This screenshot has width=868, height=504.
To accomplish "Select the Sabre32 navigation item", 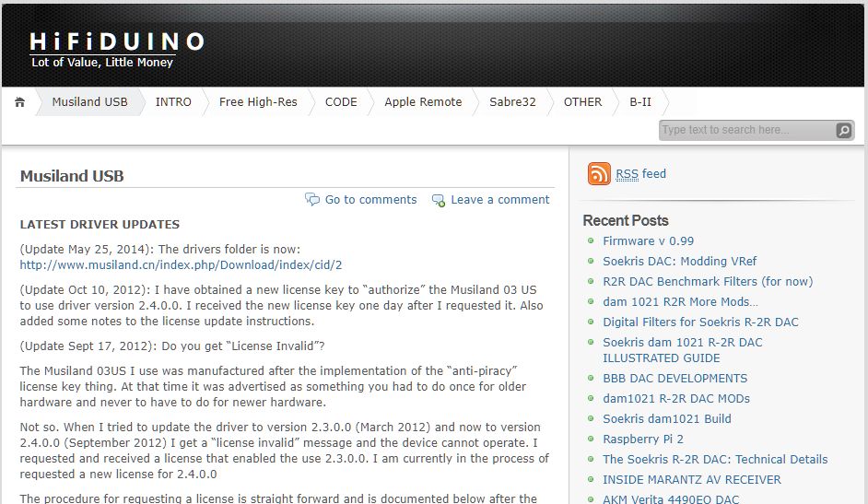I will pyautogui.click(x=512, y=102).
